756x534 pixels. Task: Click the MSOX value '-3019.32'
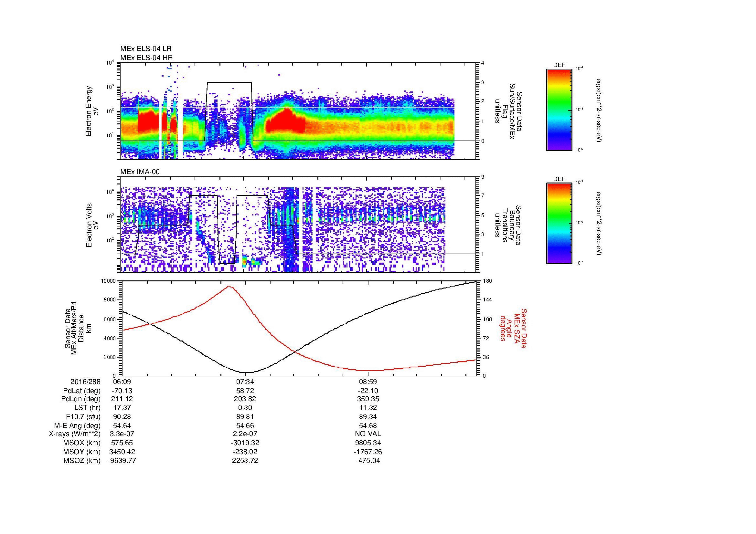pos(245,443)
